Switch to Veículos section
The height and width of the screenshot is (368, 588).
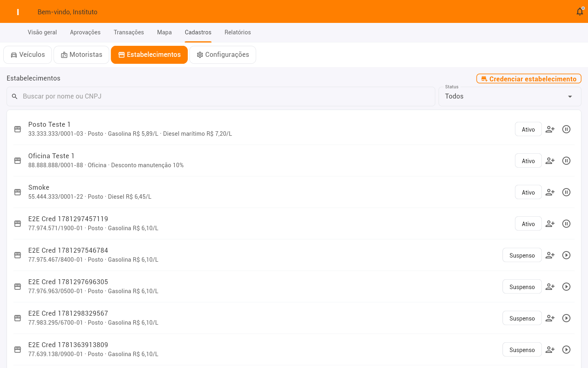pos(28,55)
